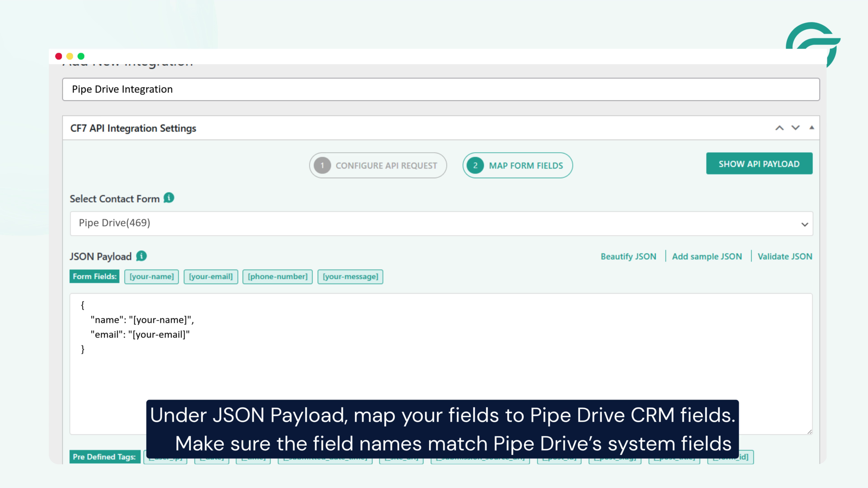Click the Pipe Drive Integration title field
This screenshot has width=868, height=488.
[441, 89]
